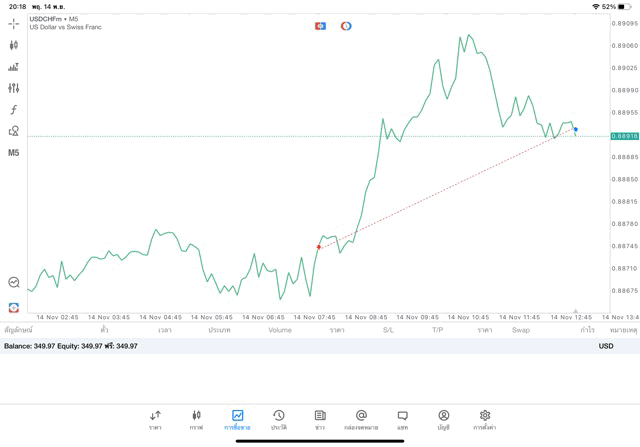
Task: Tap the clock-check icon at chart bottom-left
Action: click(x=13, y=283)
